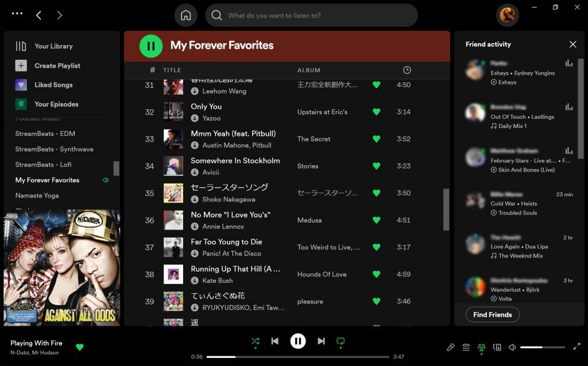The image size is (588, 366).
Task: Open Liked Songs in the sidebar
Action: coord(53,85)
